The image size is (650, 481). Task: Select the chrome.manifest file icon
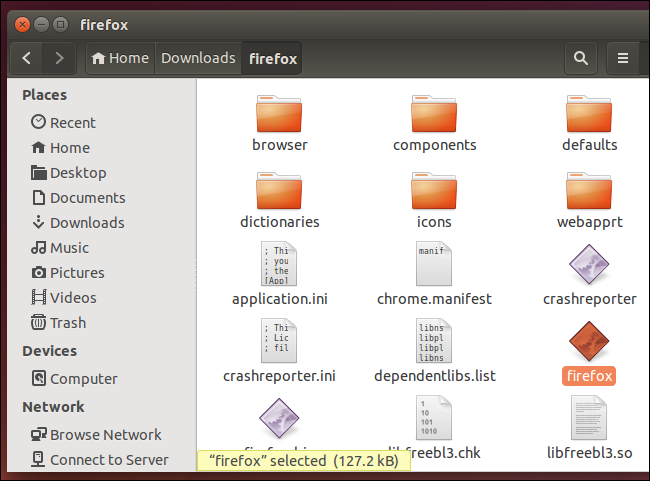point(434,264)
